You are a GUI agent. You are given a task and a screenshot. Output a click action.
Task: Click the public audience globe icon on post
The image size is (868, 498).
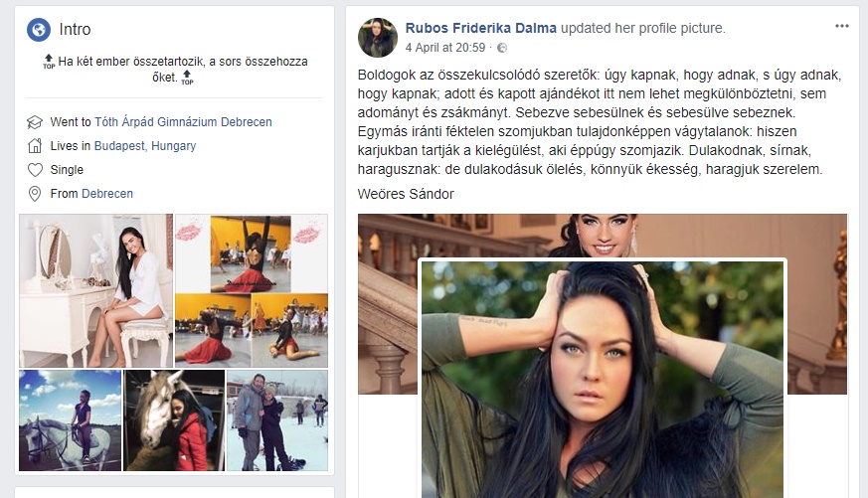502,48
